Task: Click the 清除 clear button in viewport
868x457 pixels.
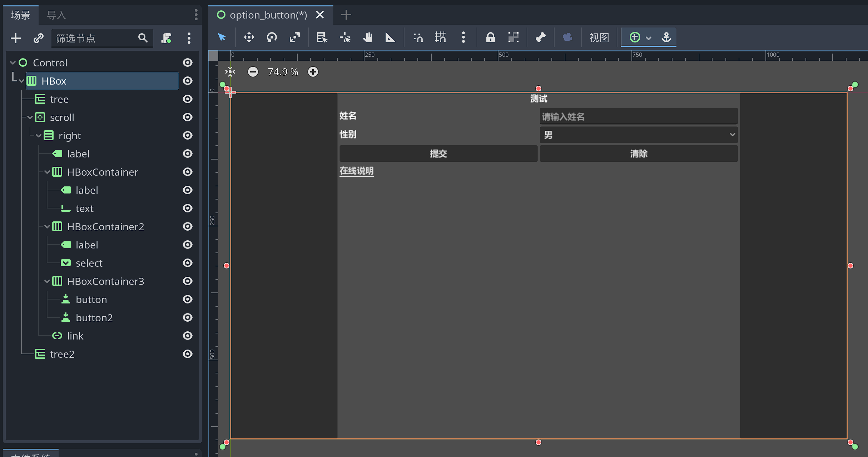Action: (x=639, y=154)
